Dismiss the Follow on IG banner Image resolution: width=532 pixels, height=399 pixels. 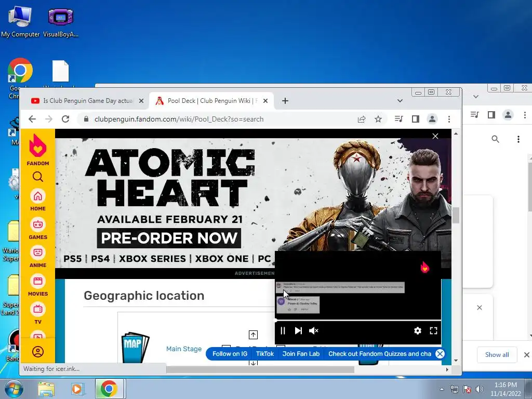click(x=440, y=354)
